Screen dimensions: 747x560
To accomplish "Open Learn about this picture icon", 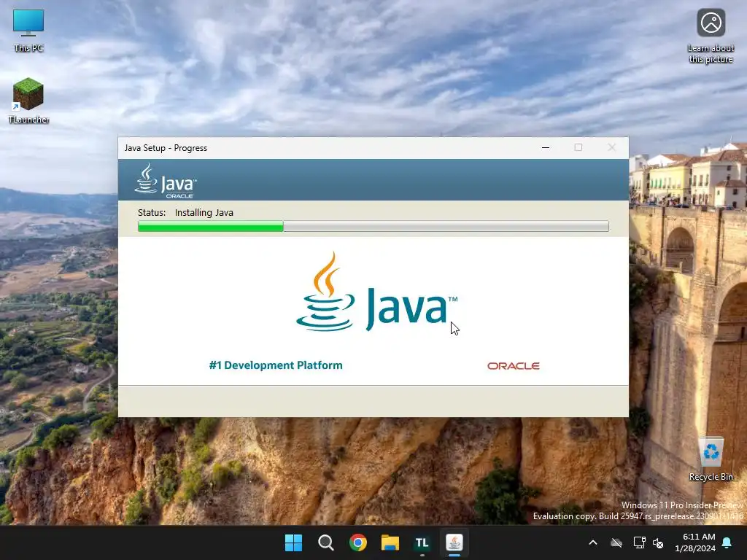I will [711, 36].
